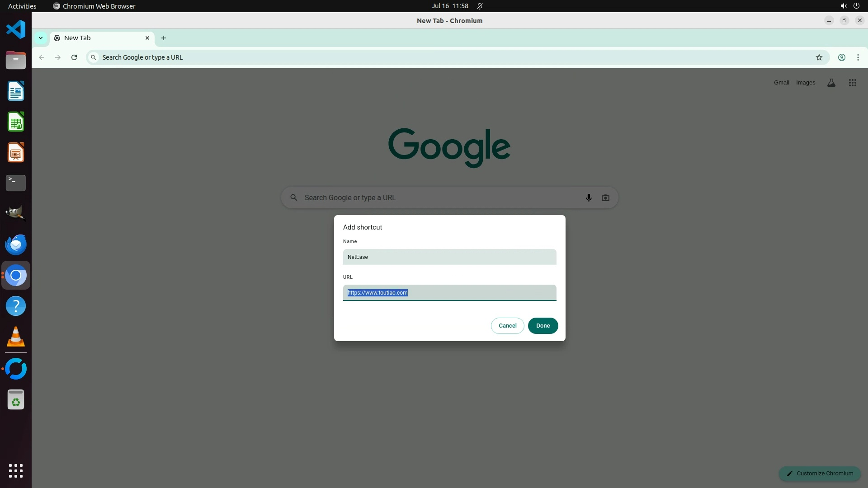Image resolution: width=868 pixels, height=488 pixels.
Task: Open the Google apps grid
Action: 852,83
